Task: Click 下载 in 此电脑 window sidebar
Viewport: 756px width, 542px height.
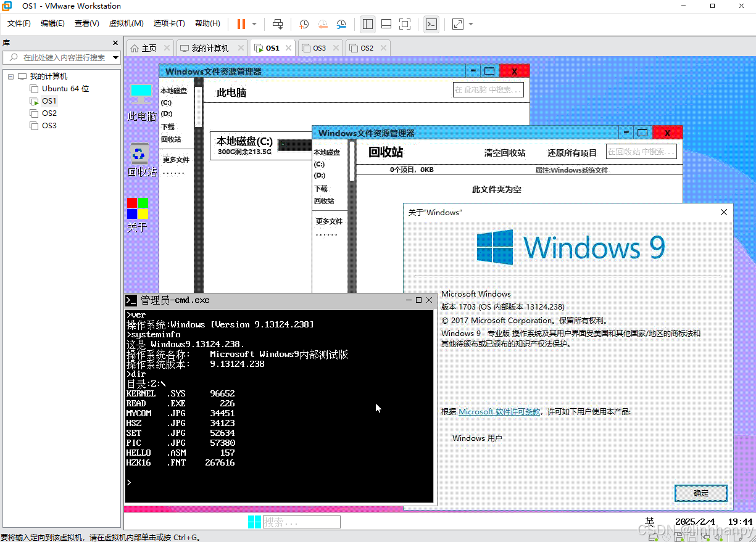Action: point(168,127)
